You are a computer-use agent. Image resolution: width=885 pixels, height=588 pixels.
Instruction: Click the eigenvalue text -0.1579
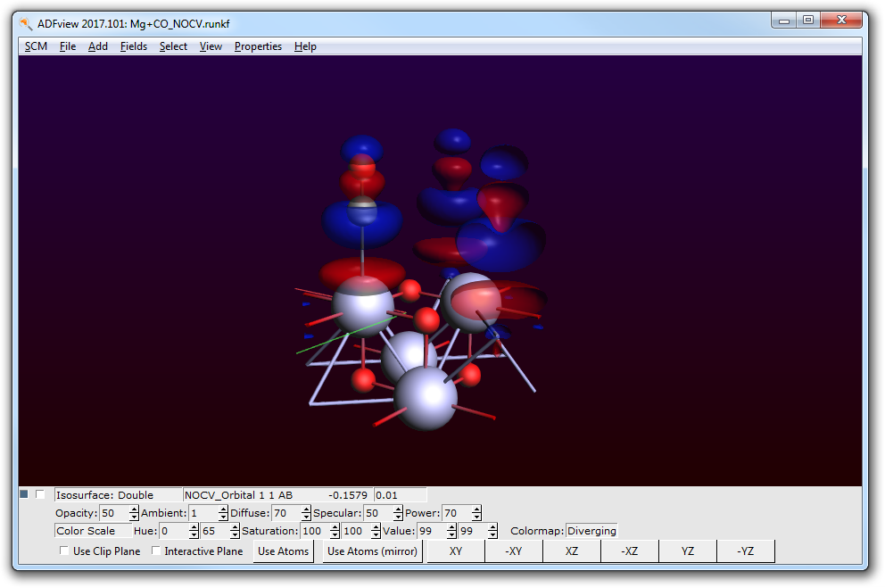[x=347, y=495]
